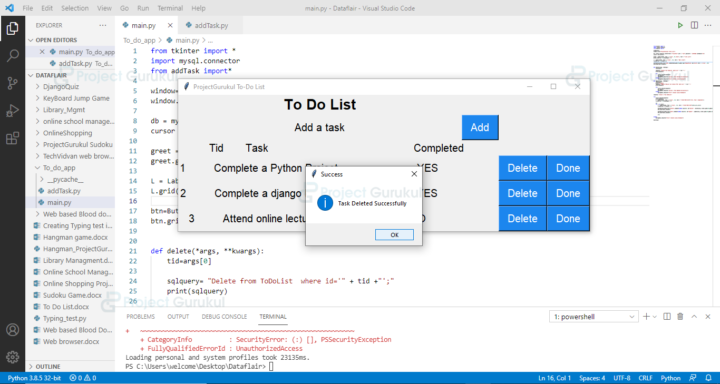This screenshot has height=384, width=720.
Task: Kill terminal using the trash icon
Action: tap(681, 316)
